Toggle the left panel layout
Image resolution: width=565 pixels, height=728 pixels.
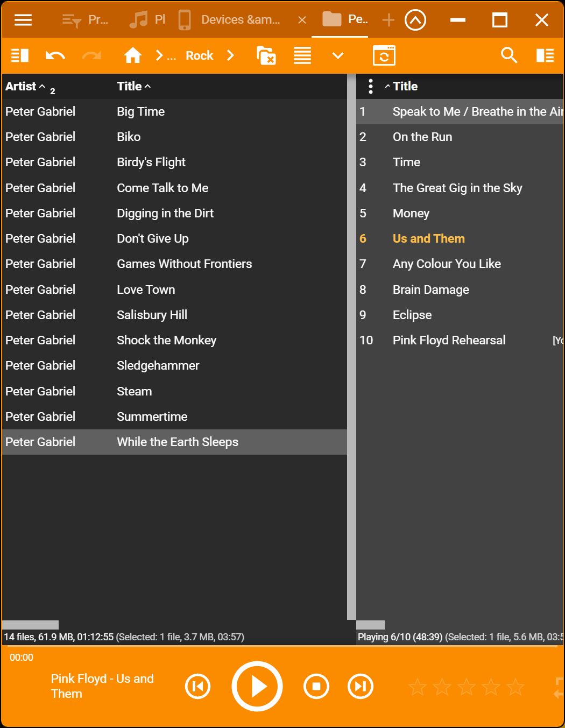click(x=20, y=55)
